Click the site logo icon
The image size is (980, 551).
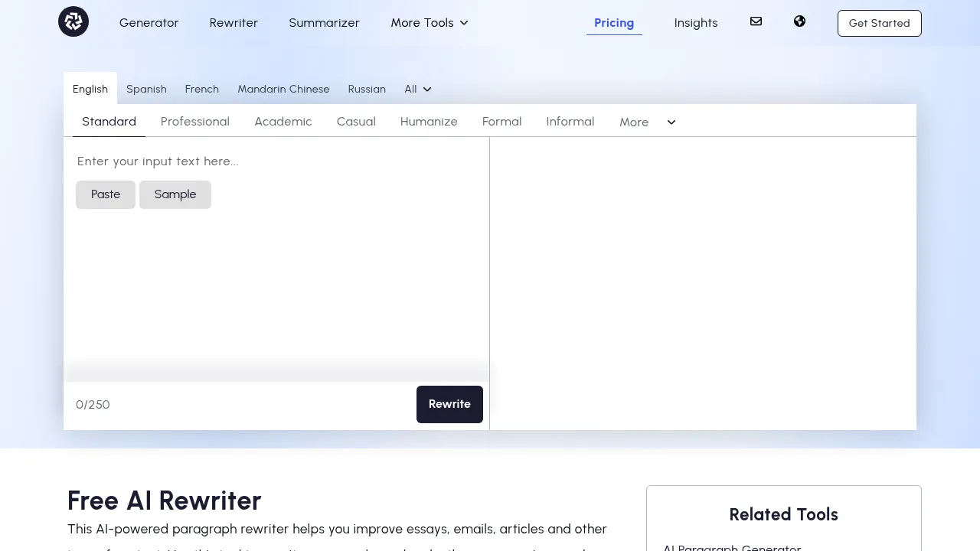(73, 21)
